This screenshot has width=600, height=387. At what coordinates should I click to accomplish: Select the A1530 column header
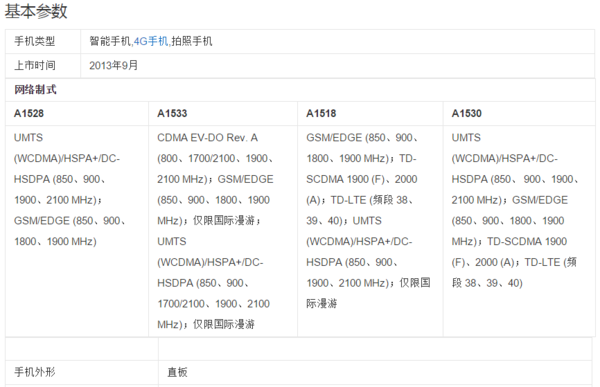[x=519, y=114]
